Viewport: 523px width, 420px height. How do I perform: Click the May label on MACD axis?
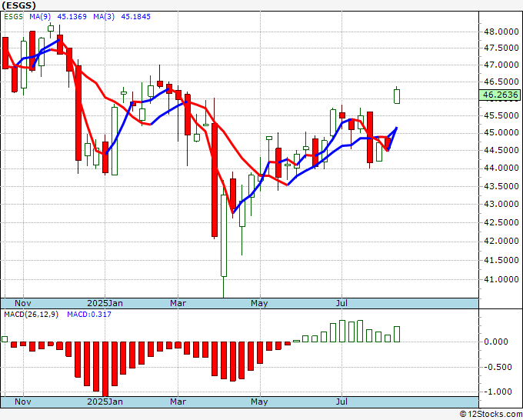(x=259, y=402)
